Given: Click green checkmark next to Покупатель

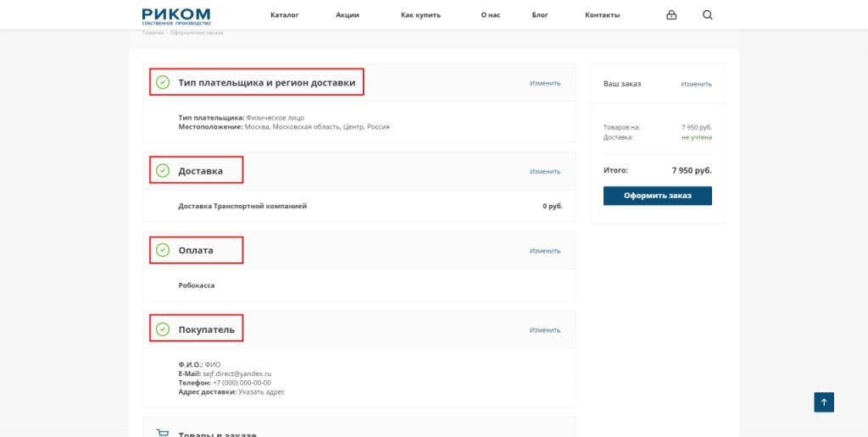Looking at the screenshot, I should point(163,329).
